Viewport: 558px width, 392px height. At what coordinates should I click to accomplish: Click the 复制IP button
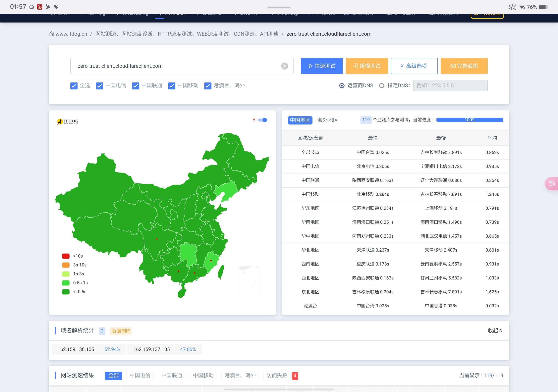click(x=121, y=331)
